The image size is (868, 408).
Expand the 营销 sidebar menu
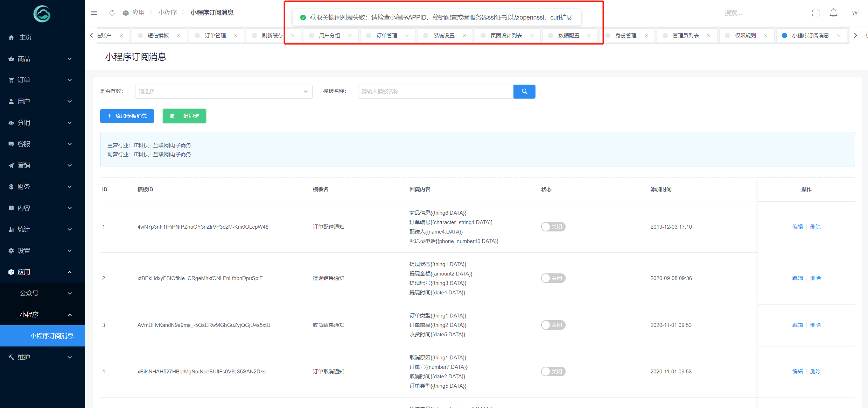(42, 165)
